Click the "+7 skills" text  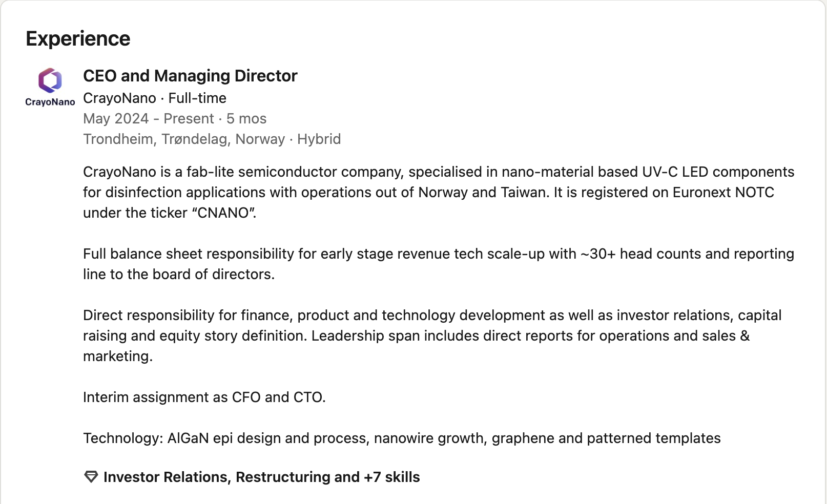pos(392,477)
